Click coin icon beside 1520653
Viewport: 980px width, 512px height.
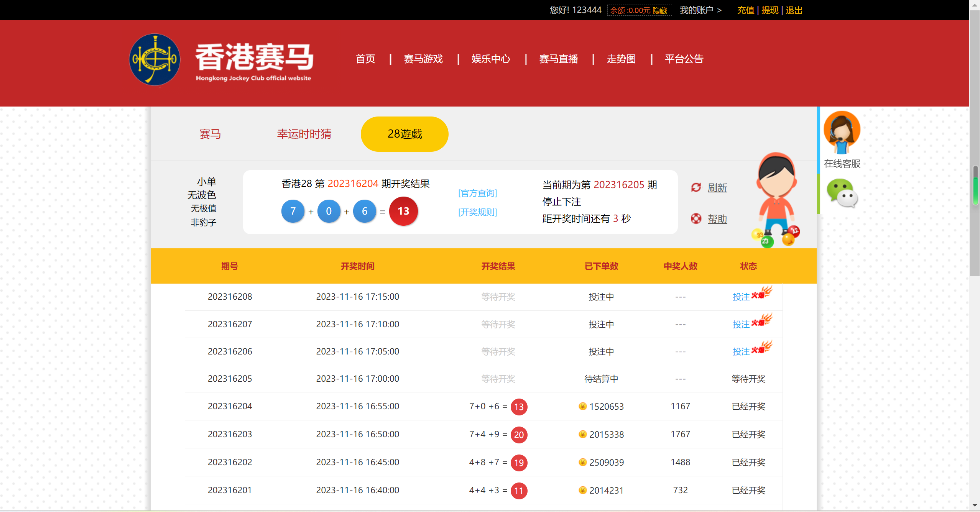click(582, 406)
